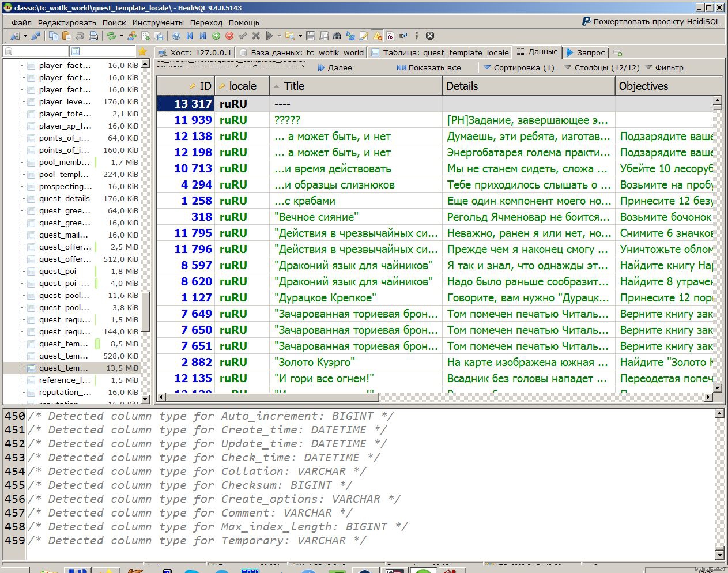
Task: Click the cancel editing X icon
Action: point(256,36)
